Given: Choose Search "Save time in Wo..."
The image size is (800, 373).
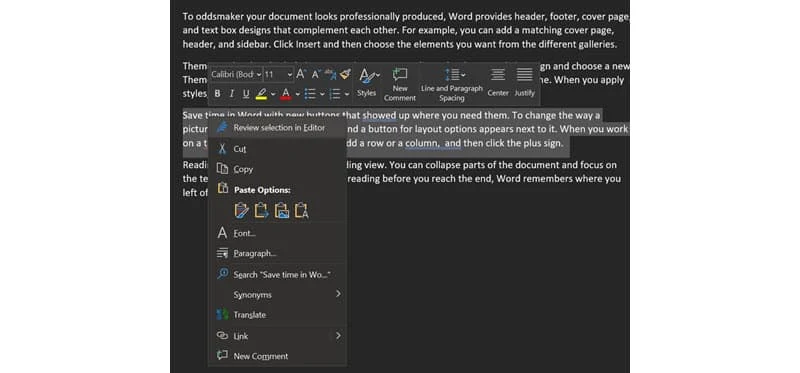Looking at the screenshot, I should click(x=278, y=275).
